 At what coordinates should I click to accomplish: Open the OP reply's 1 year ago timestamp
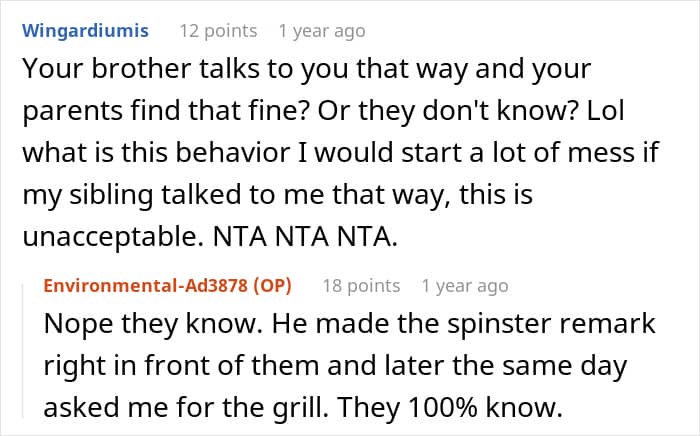point(465,286)
